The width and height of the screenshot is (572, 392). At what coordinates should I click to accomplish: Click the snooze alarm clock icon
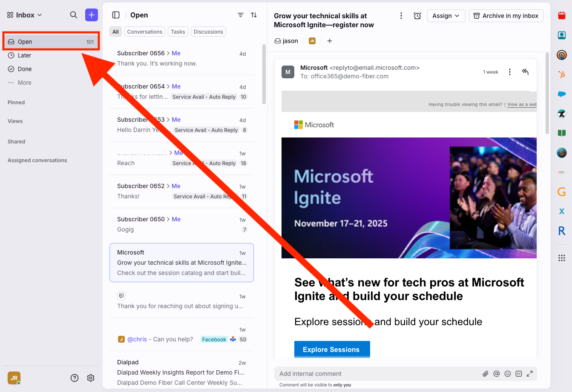(x=417, y=16)
